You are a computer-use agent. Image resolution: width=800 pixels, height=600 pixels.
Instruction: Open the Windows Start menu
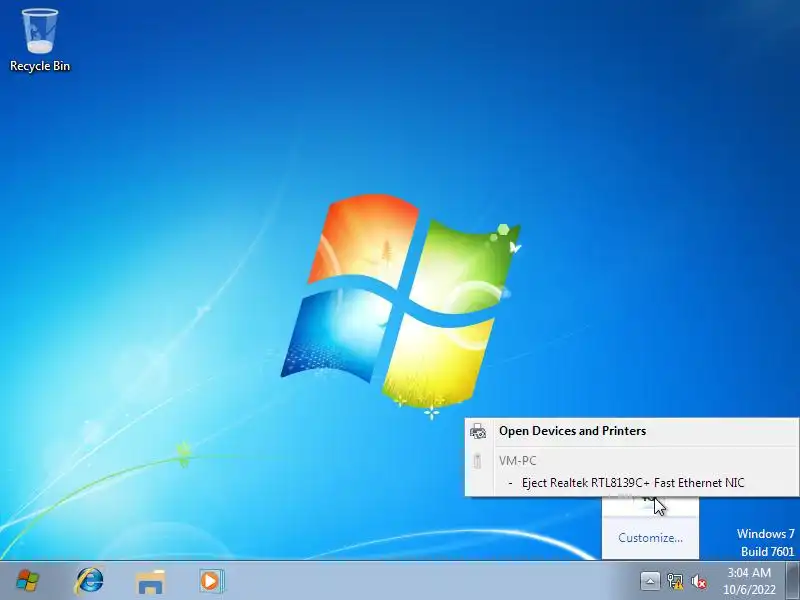[28, 581]
